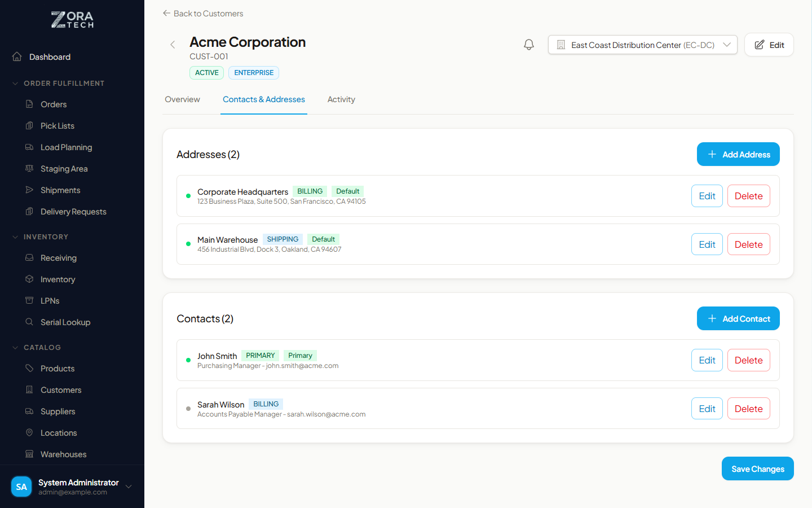Delete John Smith contact
The image size is (812, 508).
(x=749, y=360)
